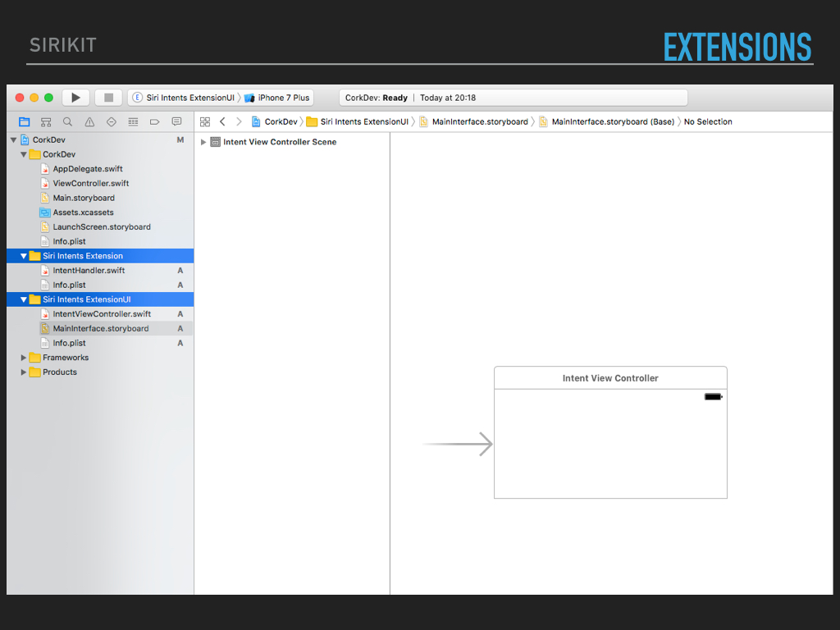The height and width of the screenshot is (630, 840).
Task: Click the green zoom window button
Action: click(48, 98)
